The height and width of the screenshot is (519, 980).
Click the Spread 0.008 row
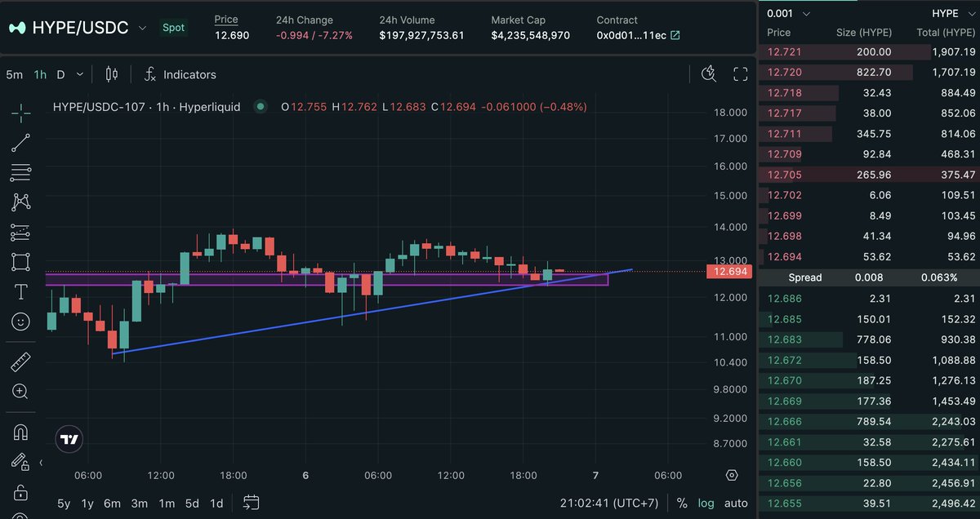869,277
